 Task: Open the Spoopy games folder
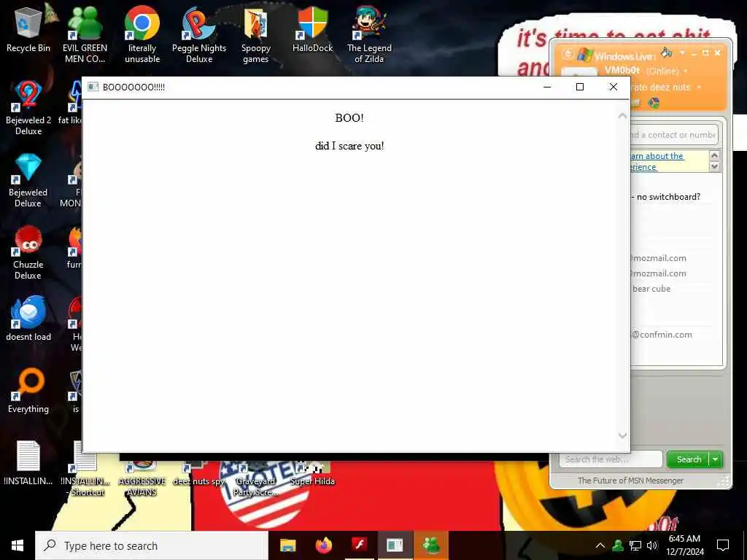[x=256, y=34]
